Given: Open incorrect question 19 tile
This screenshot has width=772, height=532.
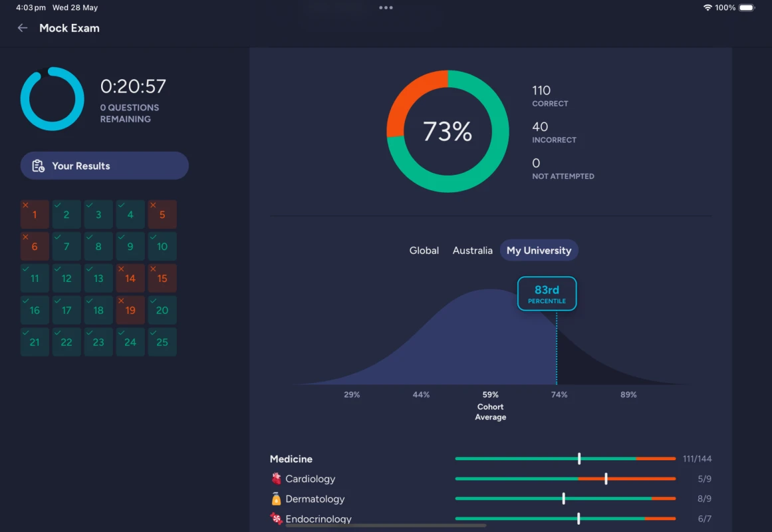Looking at the screenshot, I should pyautogui.click(x=130, y=311).
